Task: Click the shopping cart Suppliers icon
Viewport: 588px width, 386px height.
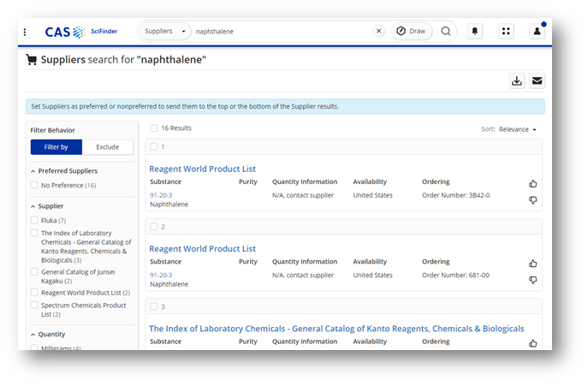Action: [32, 60]
